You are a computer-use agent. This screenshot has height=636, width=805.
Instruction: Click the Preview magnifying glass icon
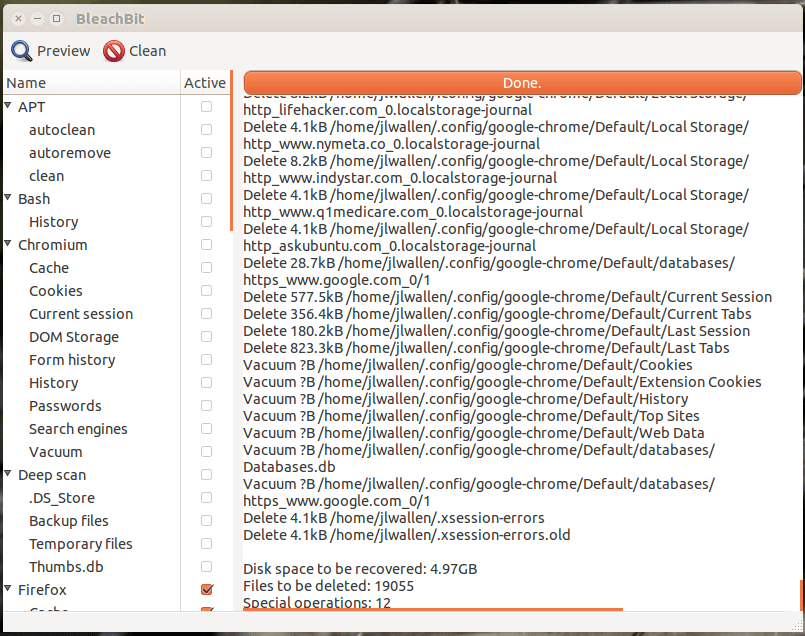tap(22, 50)
